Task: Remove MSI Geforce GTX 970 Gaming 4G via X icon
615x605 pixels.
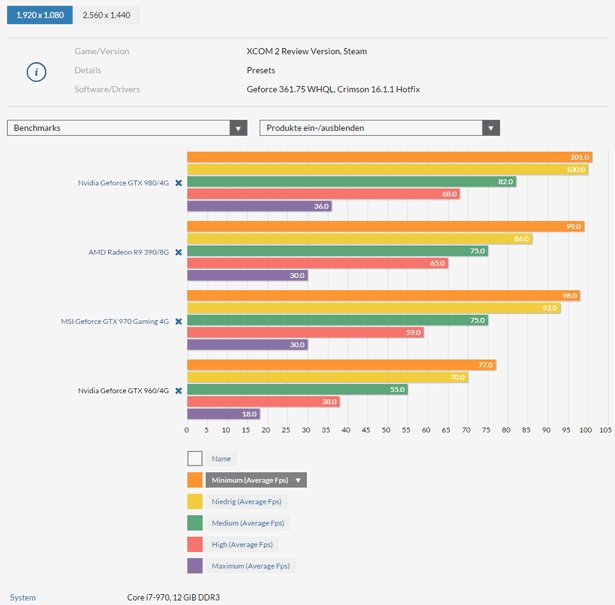Action: pyautogui.click(x=179, y=321)
